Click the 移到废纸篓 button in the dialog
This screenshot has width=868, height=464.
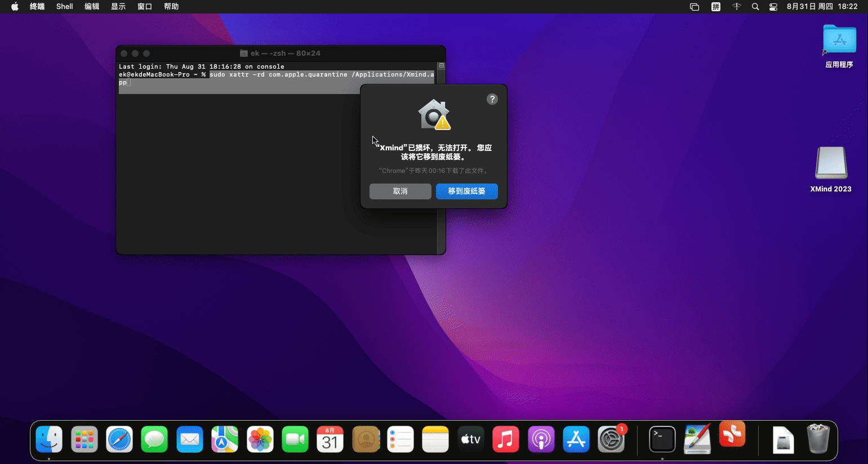(x=467, y=191)
